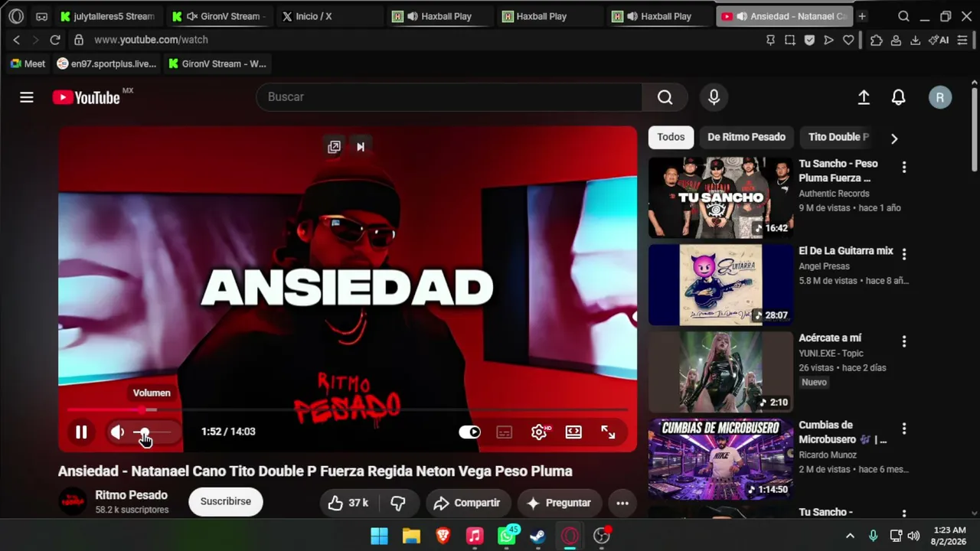Select the Tito Double P filter chip
This screenshot has width=980, height=551.
(x=838, y=137)
